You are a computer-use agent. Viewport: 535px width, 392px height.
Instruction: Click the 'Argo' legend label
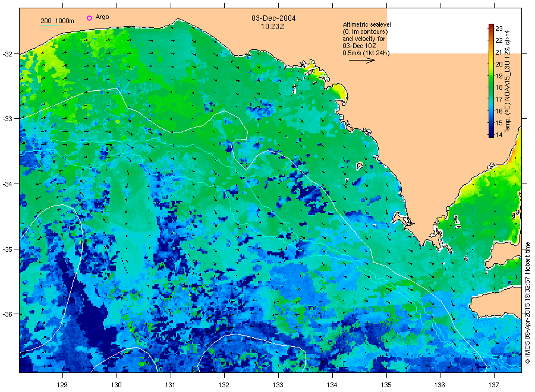pyautogui.click(x=102, y=17)
